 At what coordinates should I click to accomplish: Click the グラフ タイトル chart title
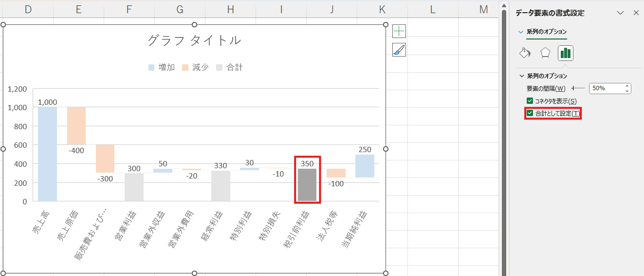pyautogui.click(x=194, y=40)
